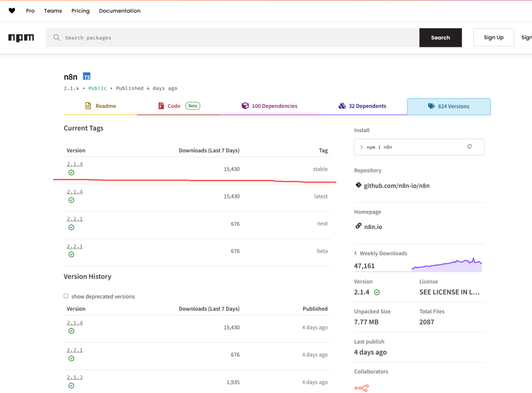This screenshot has height=393, width=532.
Task: Click the weekly downloads chart
Action: tap(446, 265)
